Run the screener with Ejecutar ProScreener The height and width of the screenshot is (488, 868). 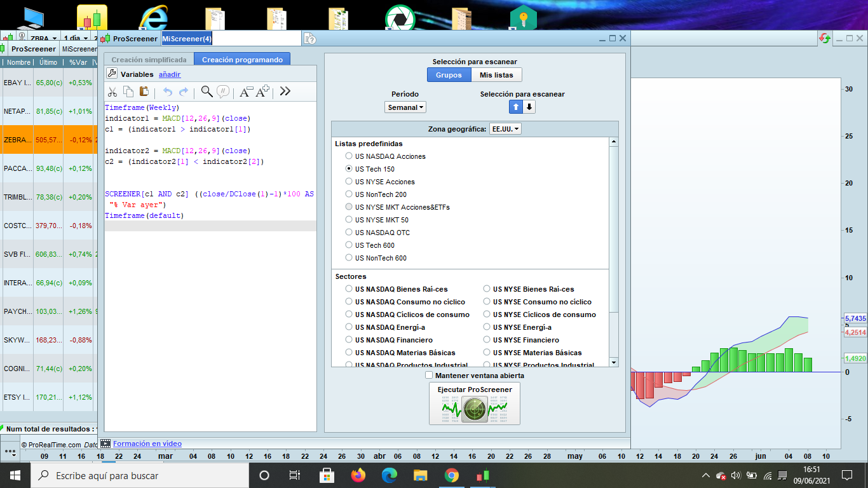pos(475,403)
